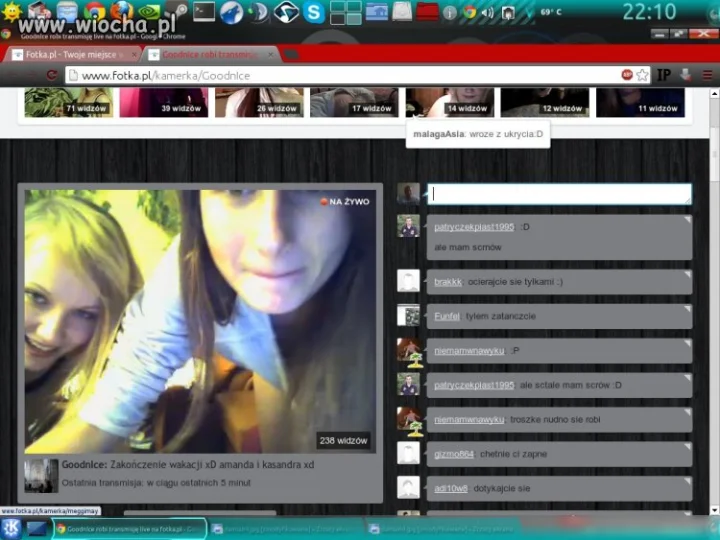720x540 pixels.
Task: Expand the corner arrow on adi10w8's message
Action: 687,480
